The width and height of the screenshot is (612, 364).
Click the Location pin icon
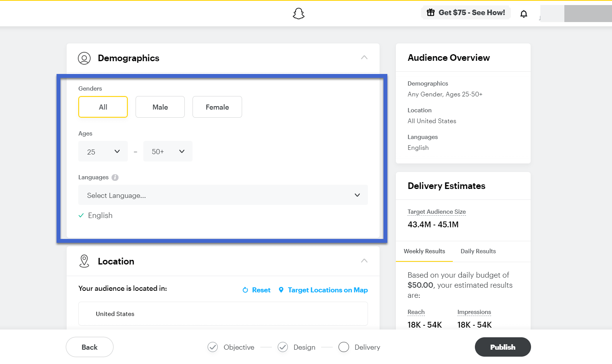(x=84, y=261)
